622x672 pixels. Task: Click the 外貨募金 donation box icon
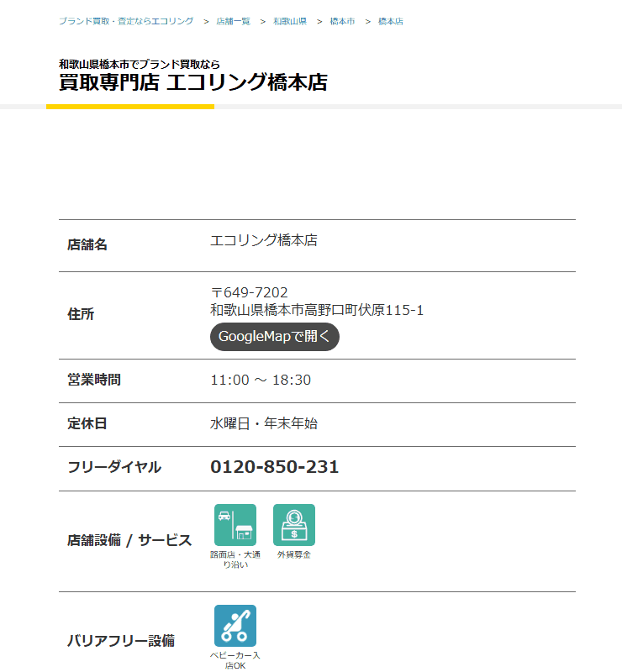[294, 525]
